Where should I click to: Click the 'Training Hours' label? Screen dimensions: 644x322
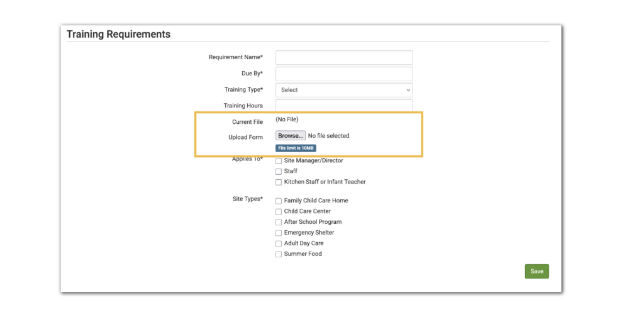[x=243, y=106]
